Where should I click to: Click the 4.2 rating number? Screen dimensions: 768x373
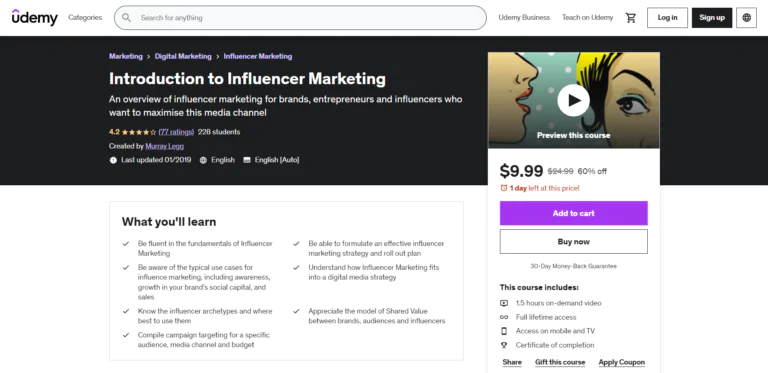[114, 132]
